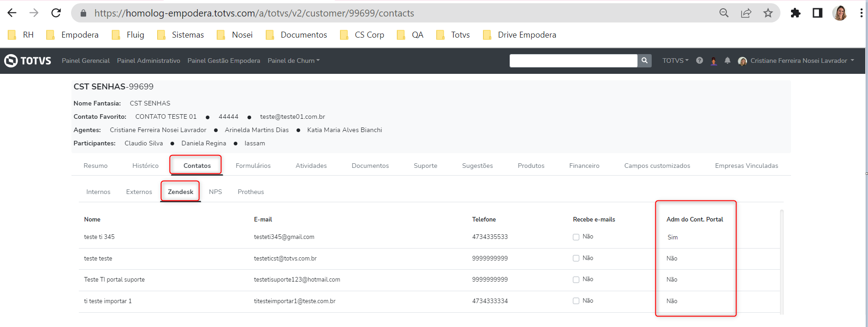This screenshot has height=327, width=868.
Task: Open Painel Gerencial link
Action: click(86, 61)
